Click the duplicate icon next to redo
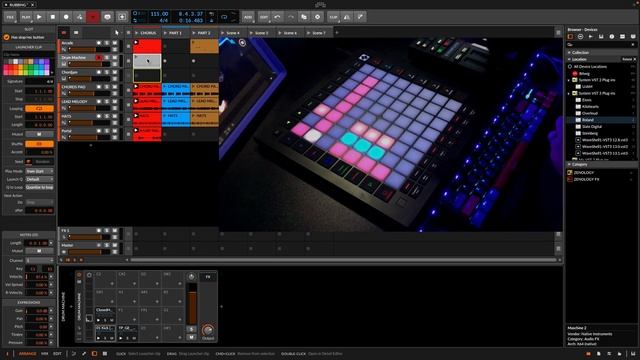The image size is (640, 360). [304, 17]
